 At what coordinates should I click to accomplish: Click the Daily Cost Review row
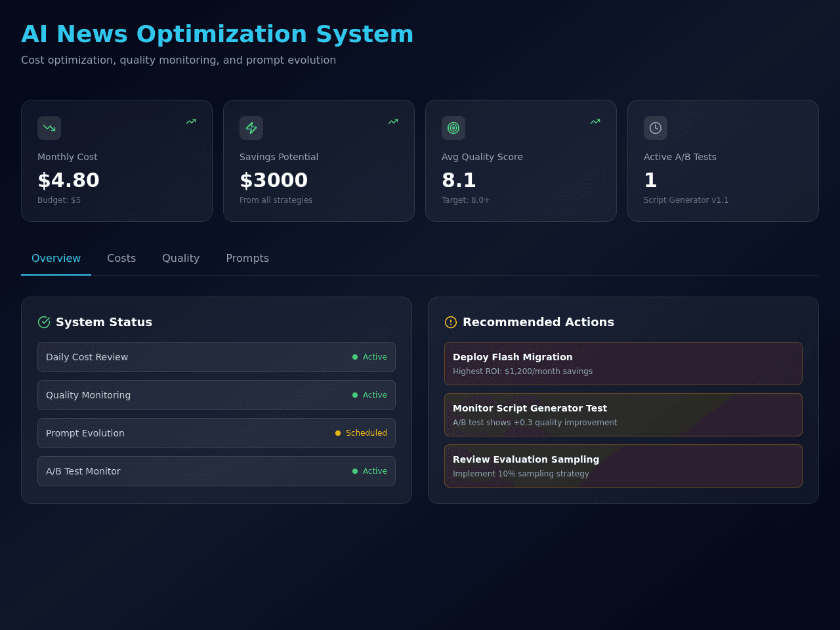pyautogui.click(x=217, y=357)
